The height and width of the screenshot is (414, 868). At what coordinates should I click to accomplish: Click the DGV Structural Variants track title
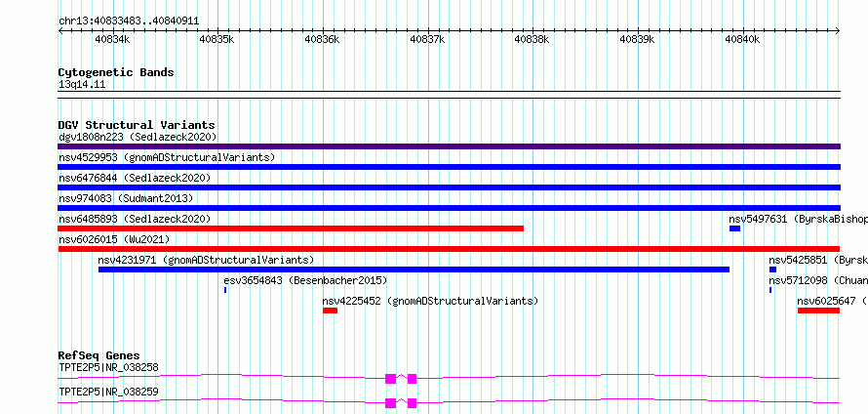[x=137, y=125]
